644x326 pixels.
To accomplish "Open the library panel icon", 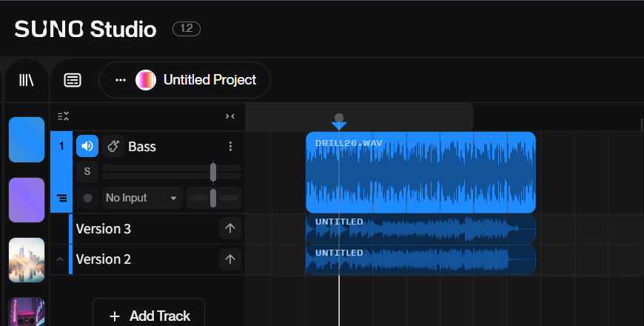I will coord(27,80).
